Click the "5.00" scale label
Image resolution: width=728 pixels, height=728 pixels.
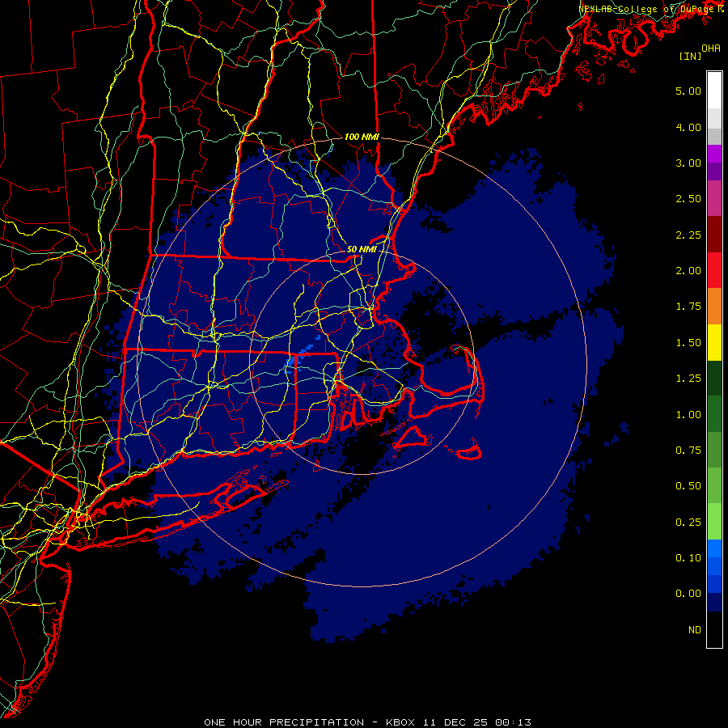(688, 91)
